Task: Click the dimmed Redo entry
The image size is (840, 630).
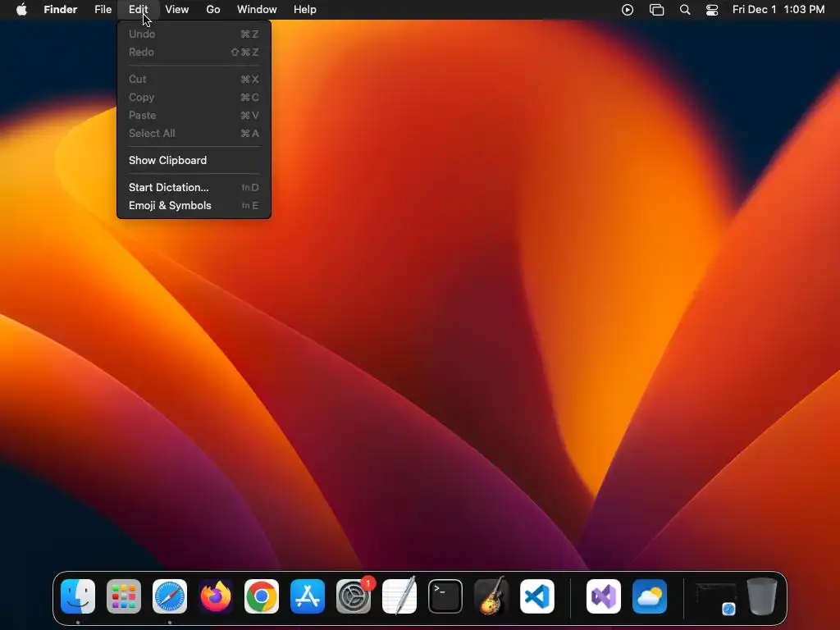Action: tap(194, 52)
